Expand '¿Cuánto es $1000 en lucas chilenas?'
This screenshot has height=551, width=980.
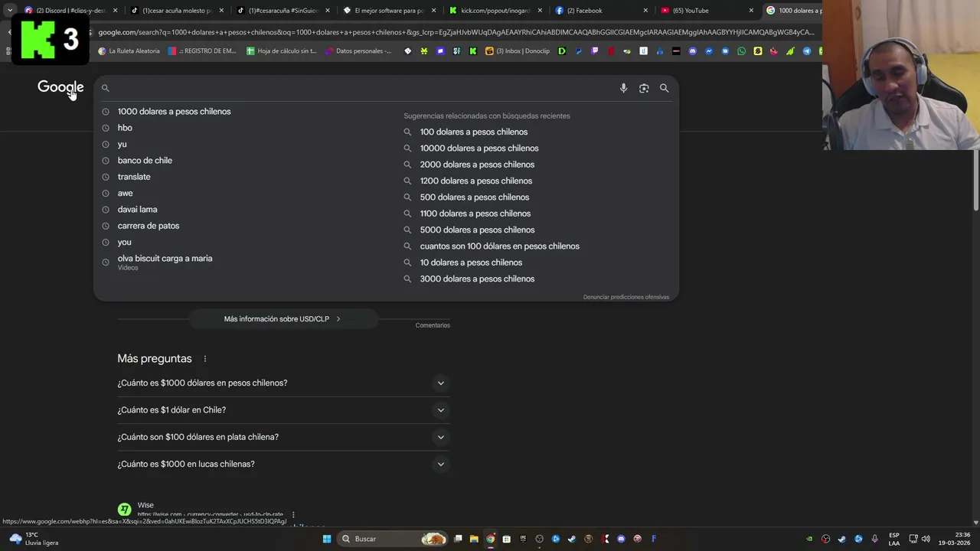(x=283, y=464)
